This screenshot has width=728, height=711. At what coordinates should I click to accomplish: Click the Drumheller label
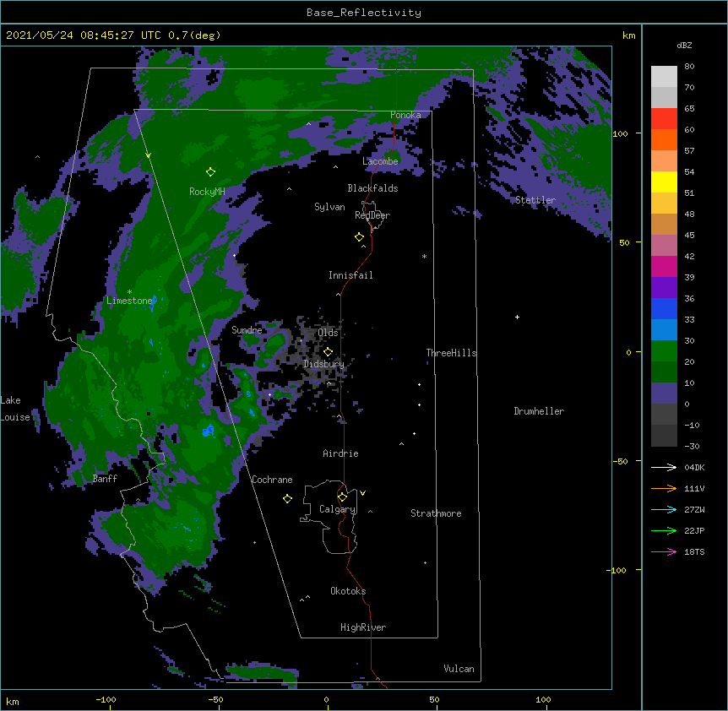(x=539, y=411)
